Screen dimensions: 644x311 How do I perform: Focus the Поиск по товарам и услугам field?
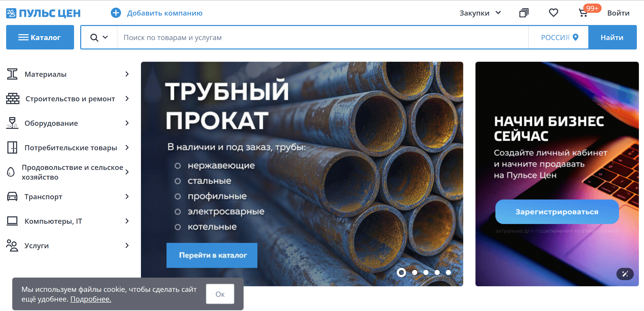pyautogui.click(x=323, y=37)
